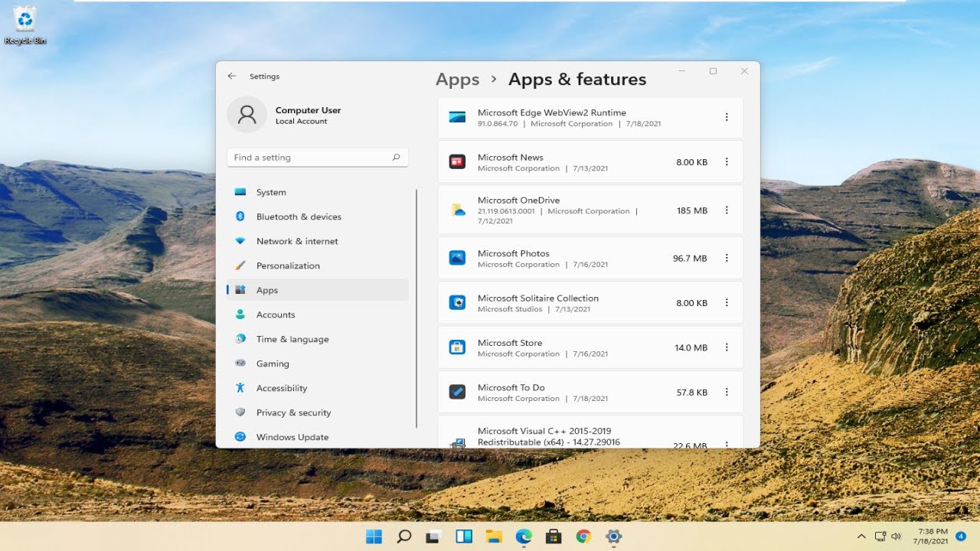Click the Personalization paintbrush icon
This screenshot has height=551, width=980.
click(240, 266)
